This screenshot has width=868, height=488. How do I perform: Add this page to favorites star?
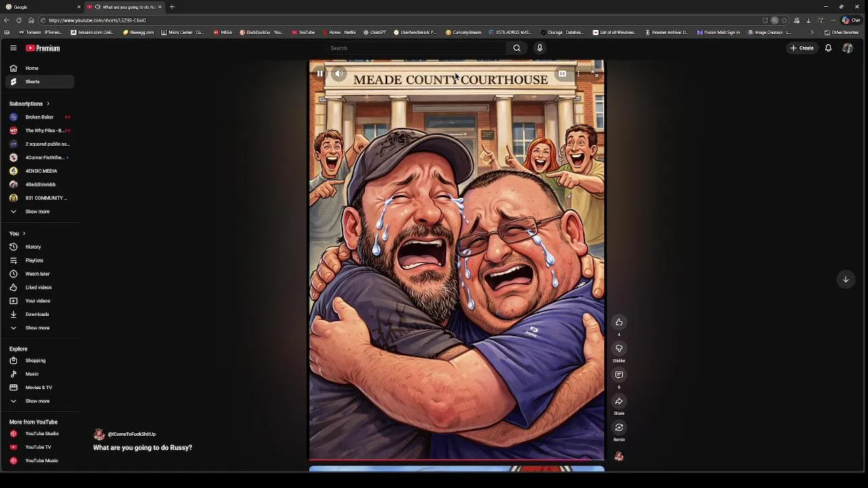(x=785, y=20)
